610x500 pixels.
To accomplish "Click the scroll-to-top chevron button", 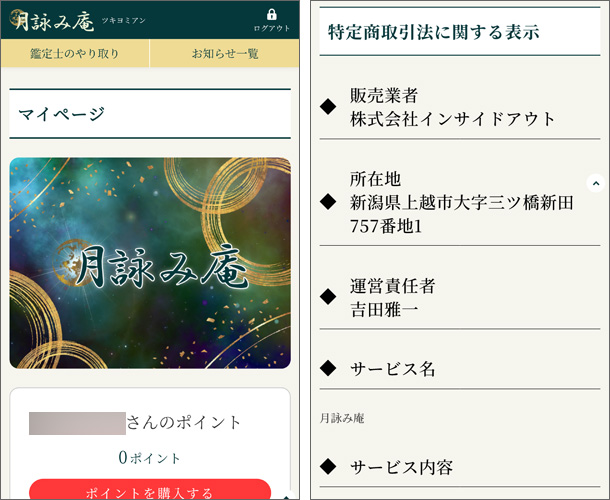I will click(x=595, y=183).
